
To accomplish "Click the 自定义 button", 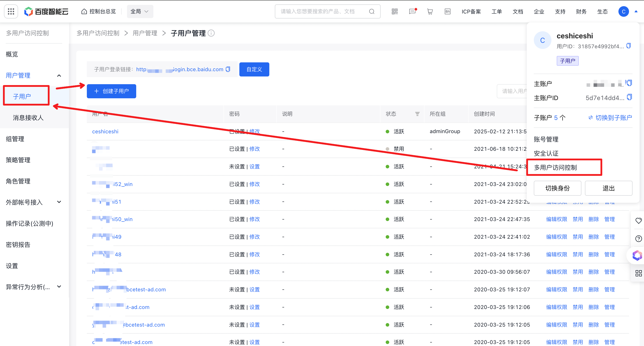I will click(254, 69).
